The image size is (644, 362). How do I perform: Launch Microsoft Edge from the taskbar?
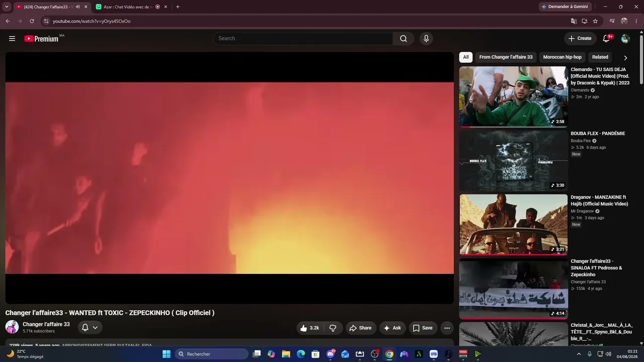tap(301, 354)
